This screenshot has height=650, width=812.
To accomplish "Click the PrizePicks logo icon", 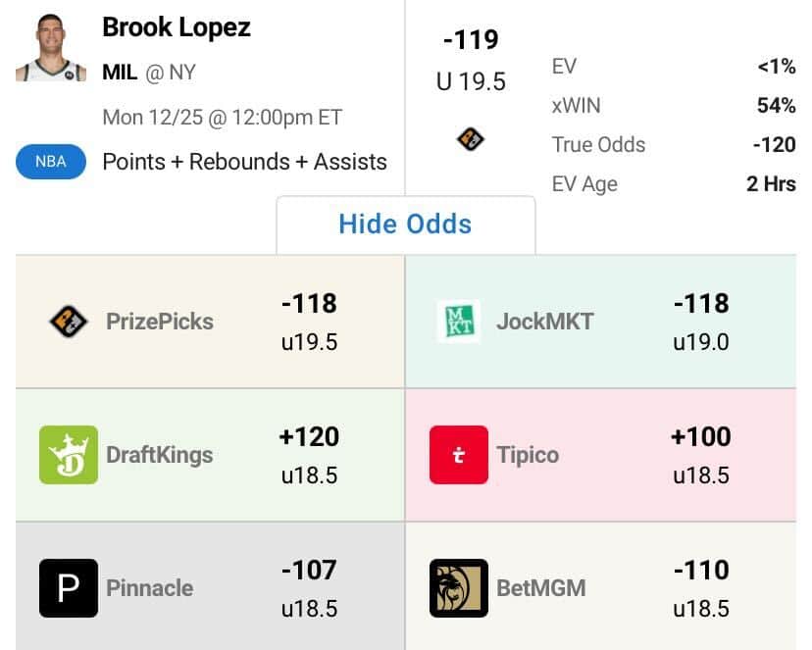I will 69,321.
